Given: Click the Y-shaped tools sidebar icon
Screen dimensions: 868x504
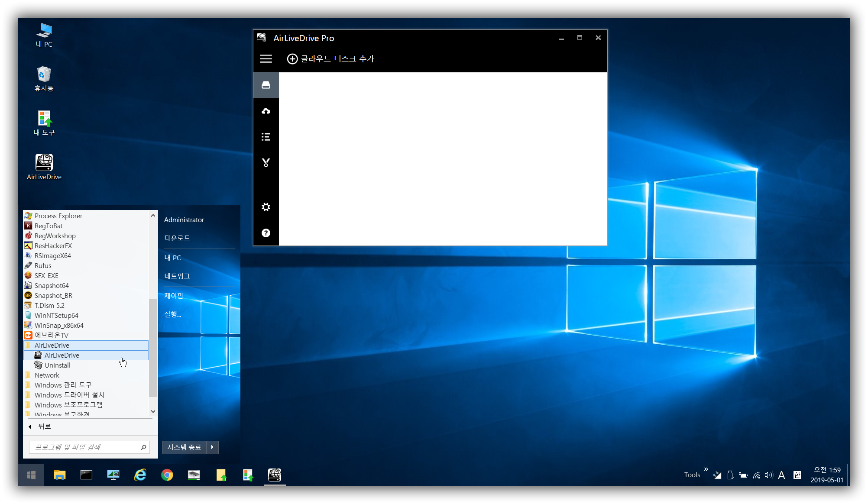Looking at the screenshot, I should pos(266,163).
